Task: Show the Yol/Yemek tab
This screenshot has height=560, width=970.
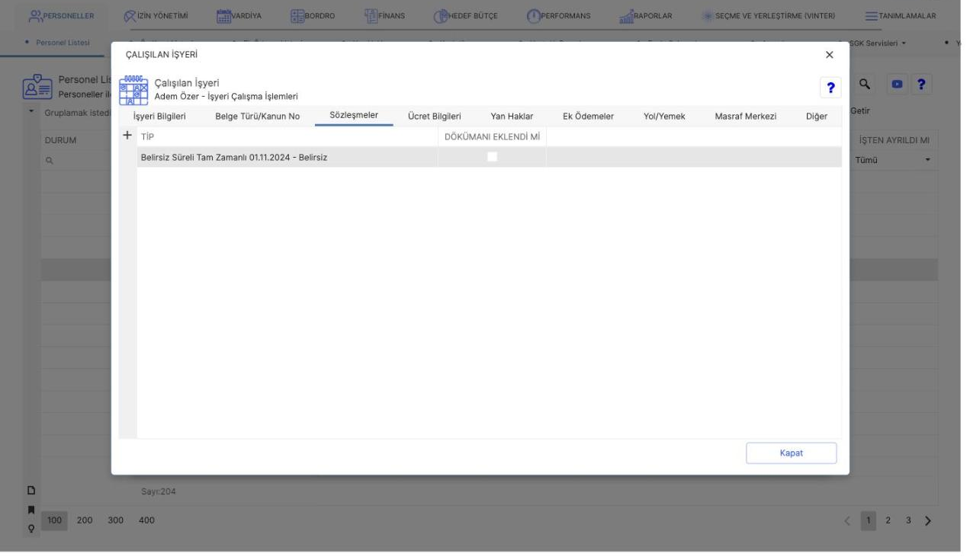Action: pos(664,117)
